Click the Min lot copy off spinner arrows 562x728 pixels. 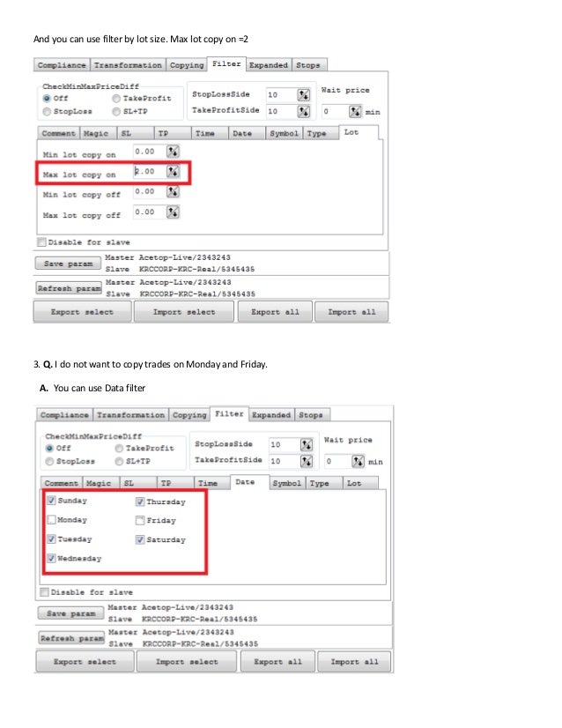(173, 191)
